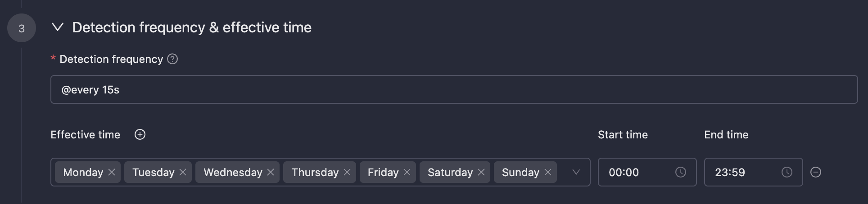Open the Start time clock picker
This screenshot has height=204, width=868.
680,172
